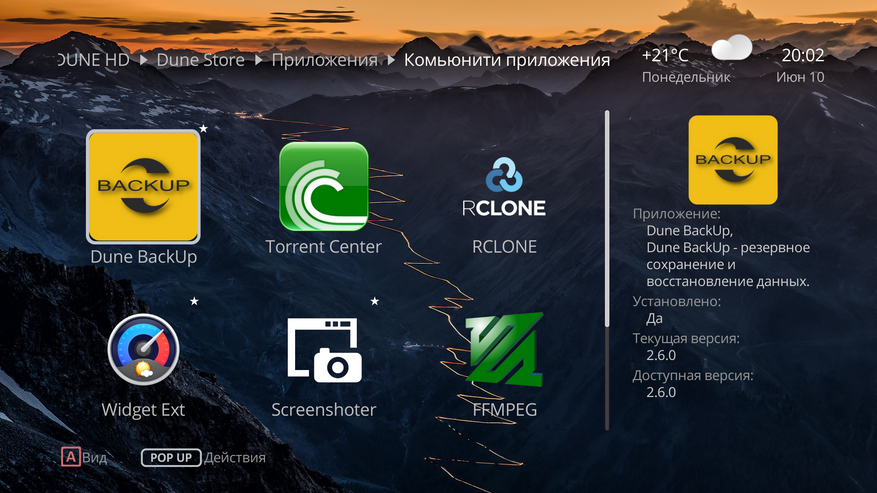This screenshot has width=877, height=493.
Task: Click the Dune BackUp label
Action: coord(144,257)
